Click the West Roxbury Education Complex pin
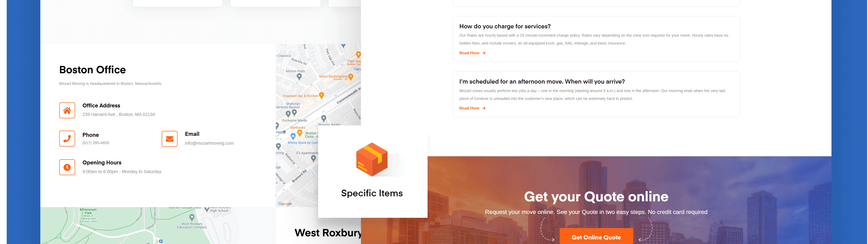 [192, 217]
